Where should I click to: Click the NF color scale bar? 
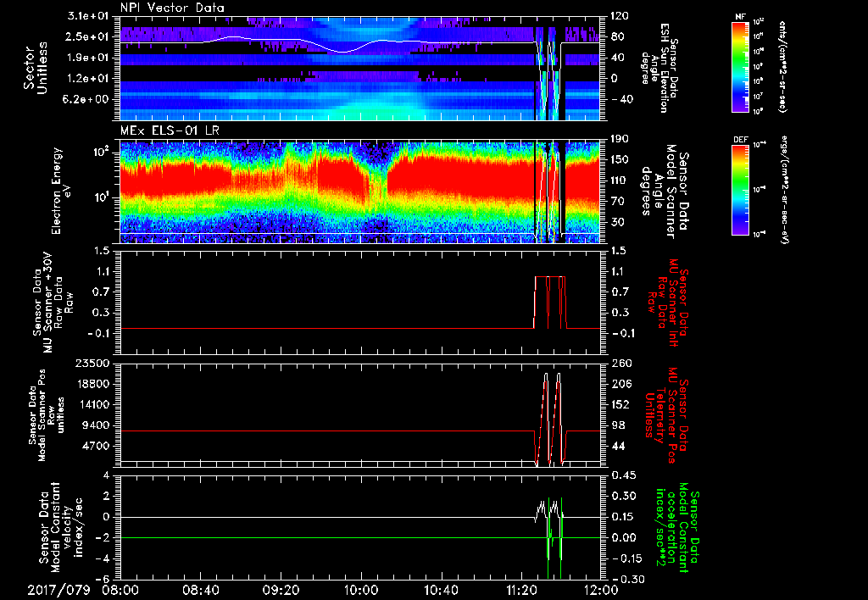(738, 67)
